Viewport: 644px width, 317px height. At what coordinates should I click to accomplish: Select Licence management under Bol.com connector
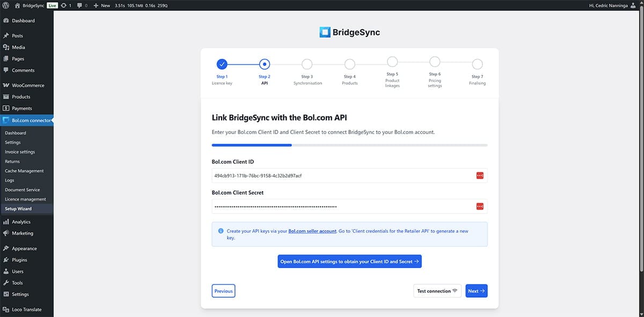pyautogui.click(x=25, y=199)
